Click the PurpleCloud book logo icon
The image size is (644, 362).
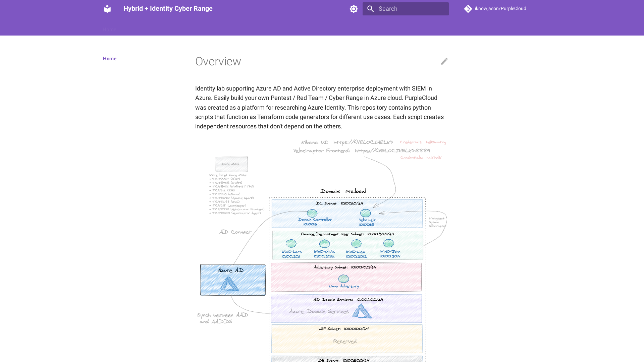click(107, 9)
